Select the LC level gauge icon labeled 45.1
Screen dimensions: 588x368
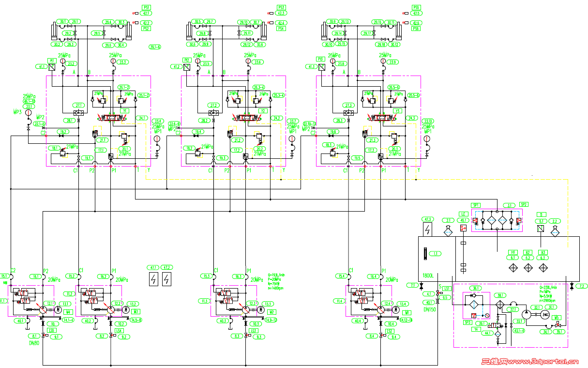coord(463,228)
